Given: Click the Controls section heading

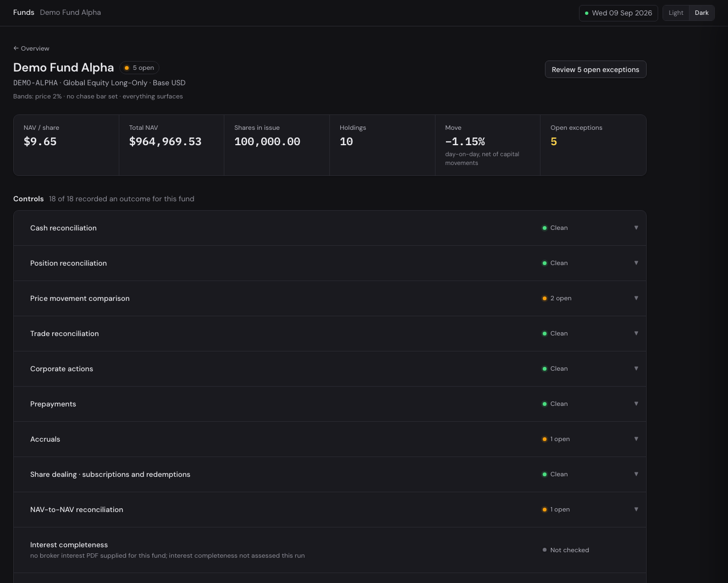Looking at the screenshot, I should [x=29, y=199].
